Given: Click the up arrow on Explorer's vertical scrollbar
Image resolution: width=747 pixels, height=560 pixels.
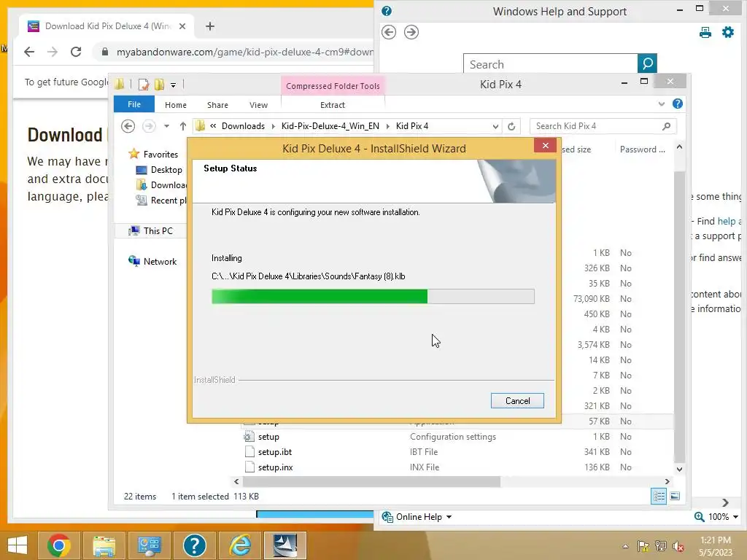Looking at the screenshot, I should coord(679,147).
